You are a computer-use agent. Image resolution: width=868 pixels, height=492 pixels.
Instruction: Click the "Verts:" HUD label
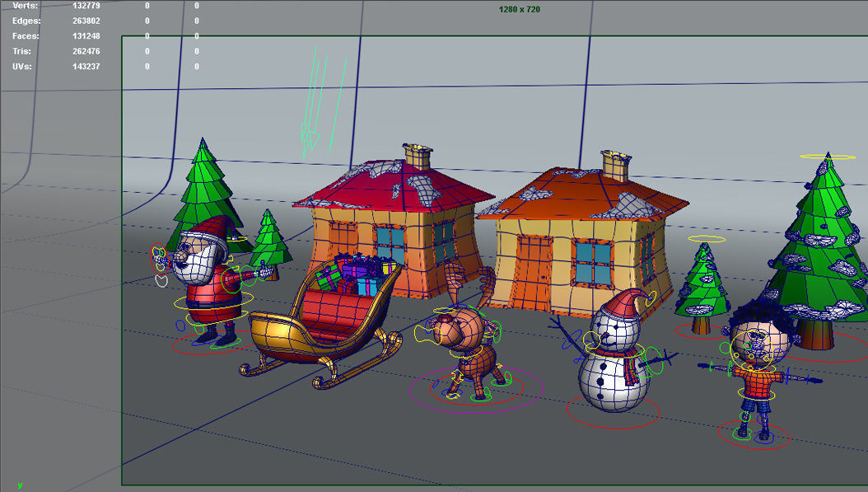point(25,6)
